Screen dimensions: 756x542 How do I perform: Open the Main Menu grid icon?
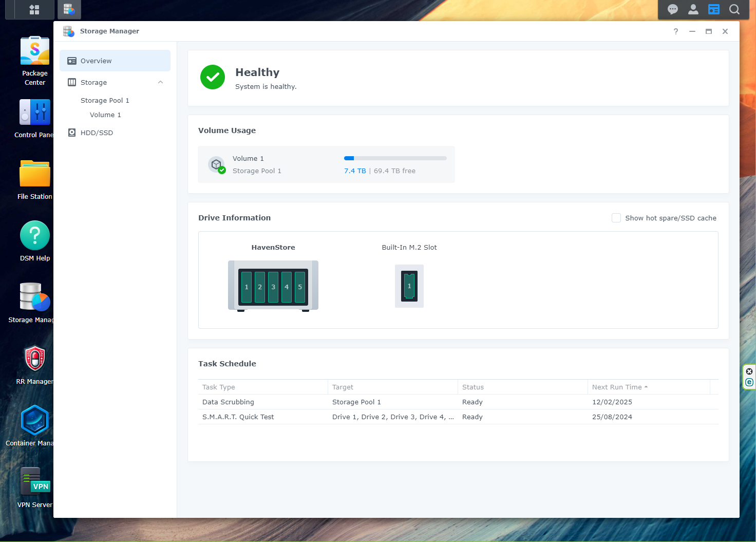(34, 9)
